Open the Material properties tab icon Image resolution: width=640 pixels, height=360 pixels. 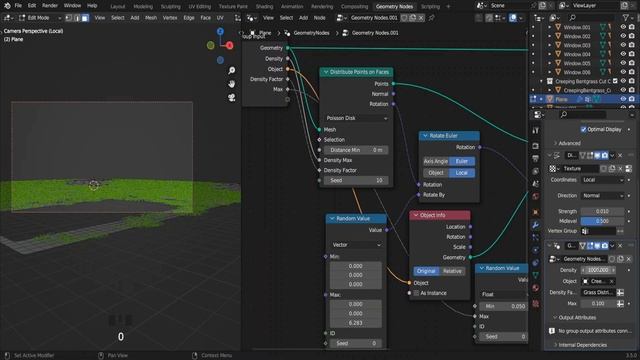pyautogui.click(x=536, y=288)
